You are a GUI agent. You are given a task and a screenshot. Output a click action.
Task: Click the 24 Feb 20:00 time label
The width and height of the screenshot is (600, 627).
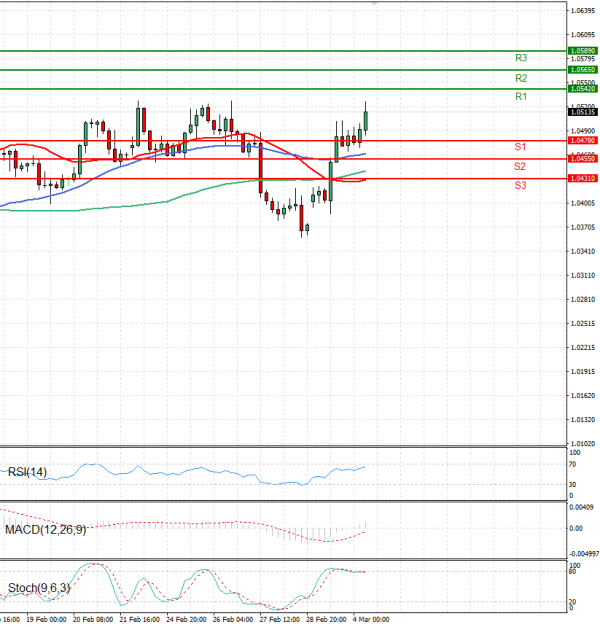tap(186, 619)
